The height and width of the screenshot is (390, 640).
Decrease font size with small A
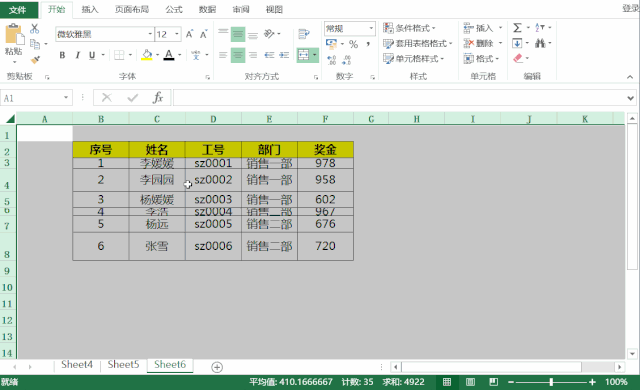(203, 34)
